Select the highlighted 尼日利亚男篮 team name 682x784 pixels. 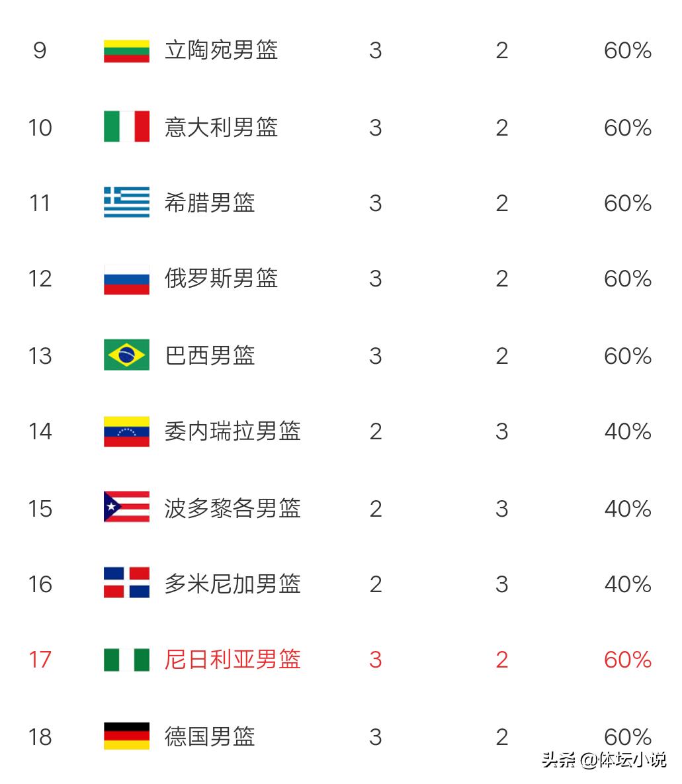(232, 659)
